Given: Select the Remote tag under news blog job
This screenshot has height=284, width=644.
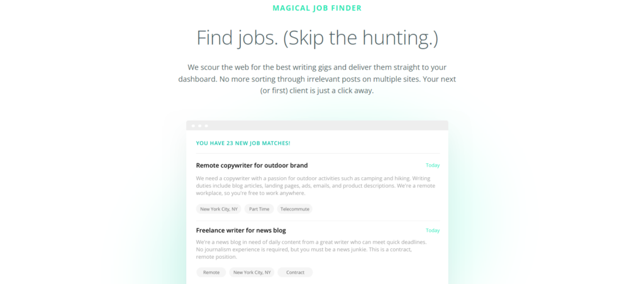Looking at the screenshot, I should pyautogui.click(x=211, y=272).
